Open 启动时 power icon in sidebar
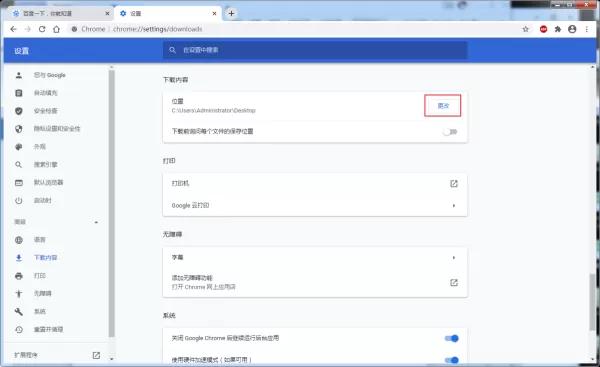 [x=19, y=201]
